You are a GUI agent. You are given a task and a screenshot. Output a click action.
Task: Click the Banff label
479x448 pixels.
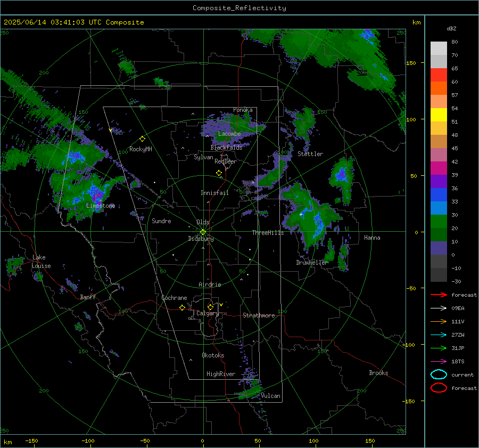[x=88, y=297]
